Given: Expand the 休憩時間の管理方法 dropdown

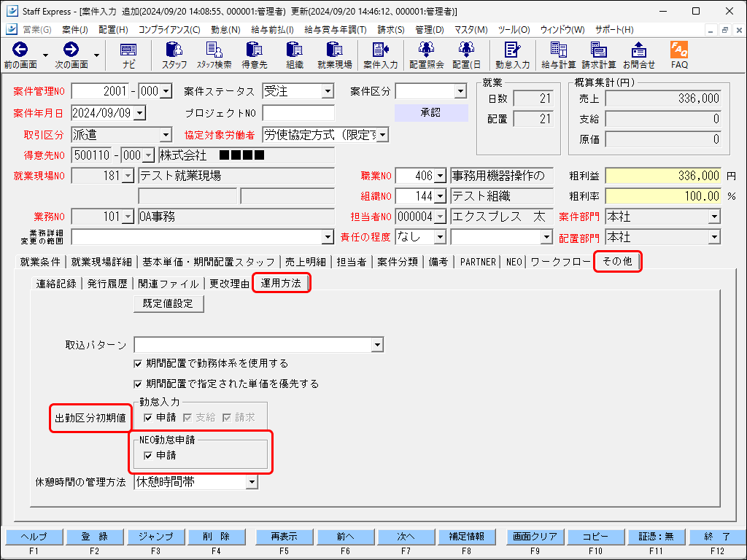Looking at the screenshot, I should [252, 483].
